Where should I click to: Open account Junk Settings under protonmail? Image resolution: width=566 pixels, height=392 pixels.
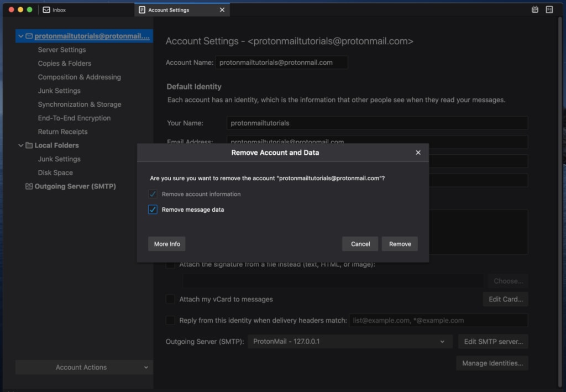59,91
